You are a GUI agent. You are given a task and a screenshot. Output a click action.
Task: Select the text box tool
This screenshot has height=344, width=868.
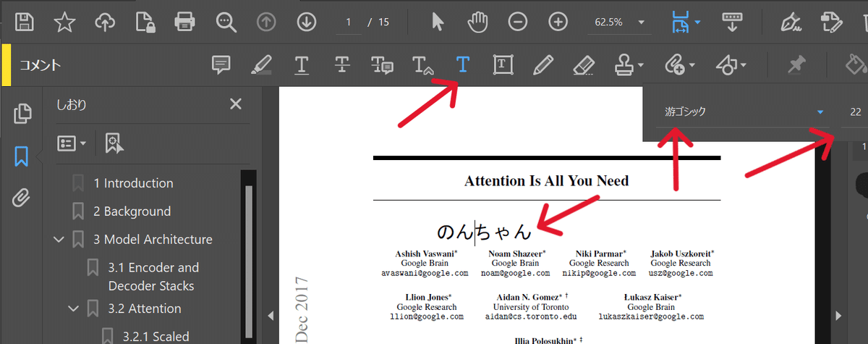(503, 65)
